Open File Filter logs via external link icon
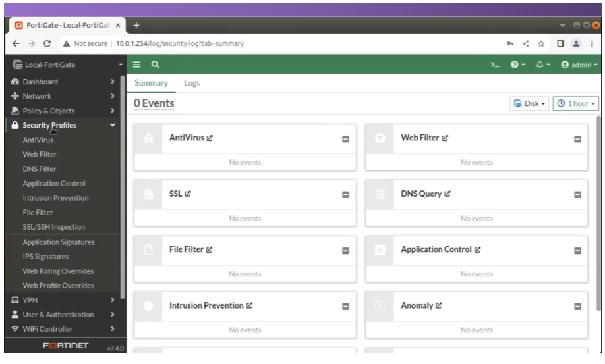 click(x=209, y=249)
